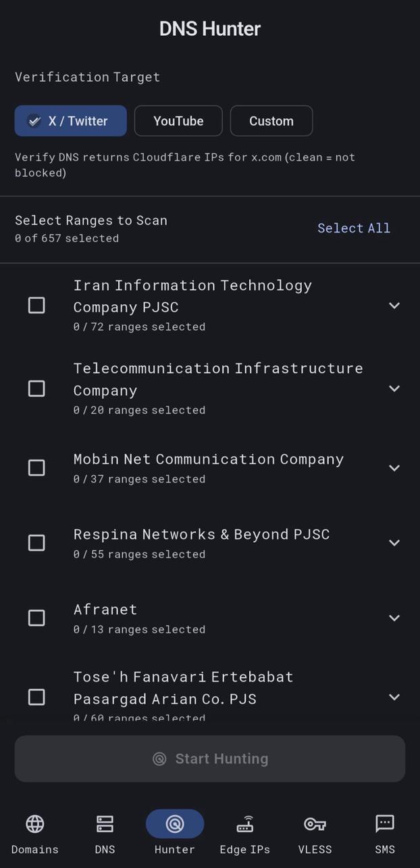Toggle Mobin Net Communication Company checkbox off
This screenshot has width=420, height=868.
click(36, 467)
